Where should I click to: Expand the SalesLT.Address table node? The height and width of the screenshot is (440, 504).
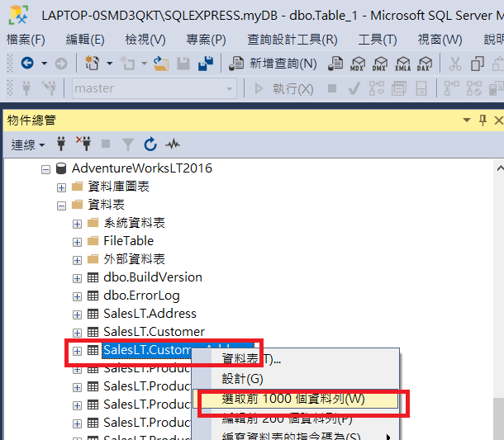[x=77, y=315]
